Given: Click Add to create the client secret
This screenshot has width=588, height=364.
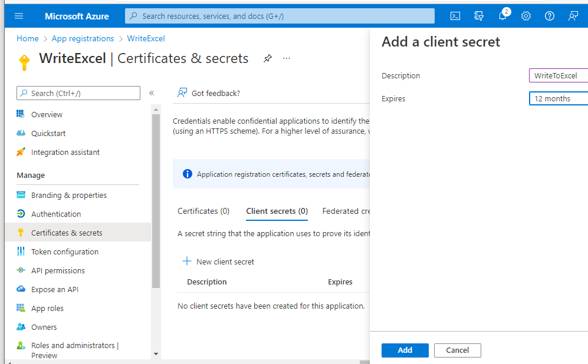Looking at the screenshot, I should click(x=405, y=350).
